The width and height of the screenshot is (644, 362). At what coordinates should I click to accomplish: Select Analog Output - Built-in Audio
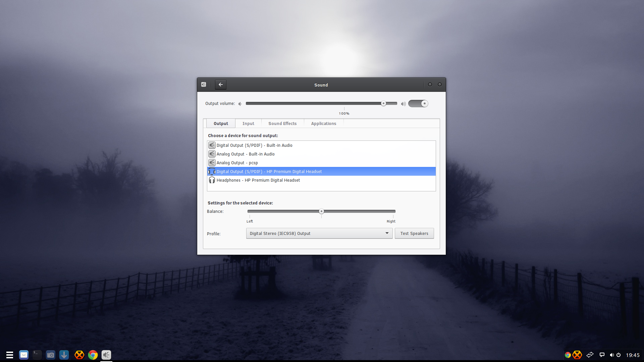pos(321,154)
